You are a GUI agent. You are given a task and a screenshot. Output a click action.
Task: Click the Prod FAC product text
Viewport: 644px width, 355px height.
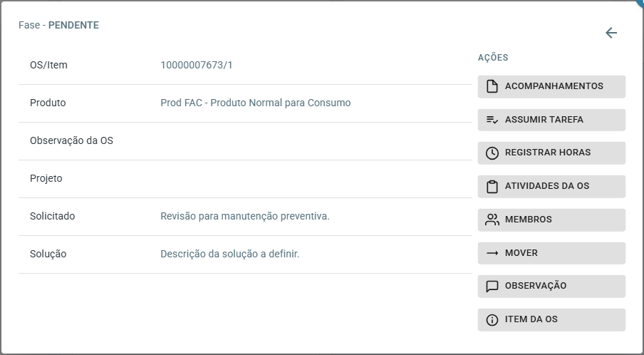point(256,103)
